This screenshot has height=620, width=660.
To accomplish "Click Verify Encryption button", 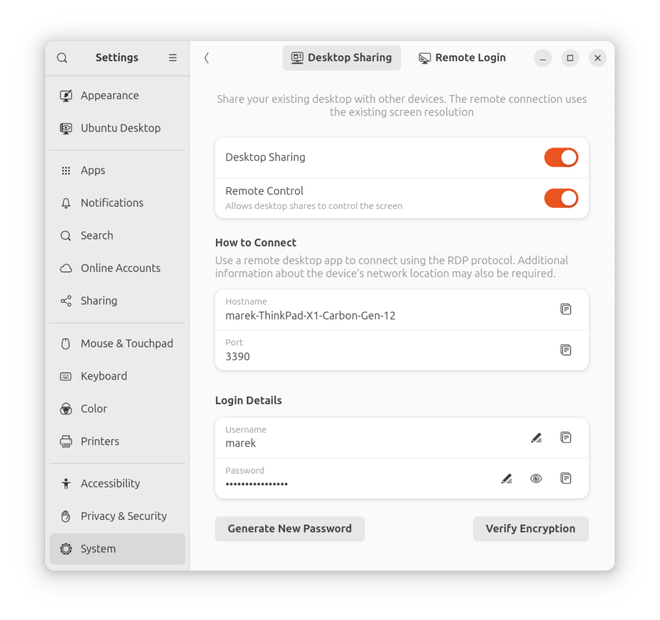I will pyautogui.click(x=530, y=529).
